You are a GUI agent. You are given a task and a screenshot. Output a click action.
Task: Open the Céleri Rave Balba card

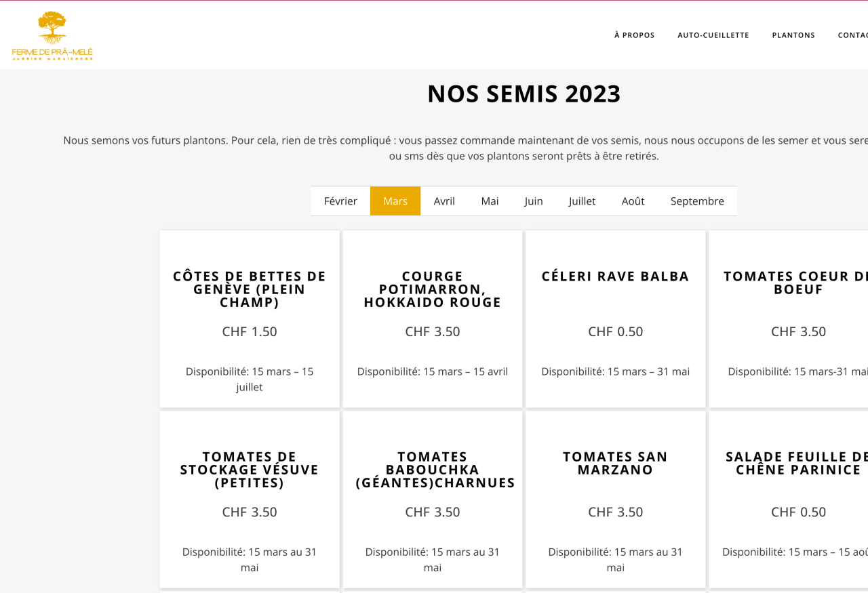pyautogui.click(x=615, y=277)
